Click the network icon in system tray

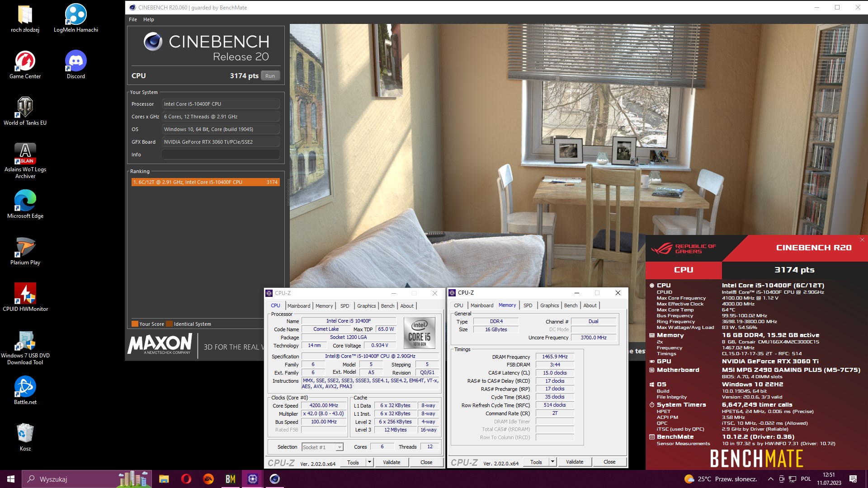pyautogui.click(x=793, y=479)
